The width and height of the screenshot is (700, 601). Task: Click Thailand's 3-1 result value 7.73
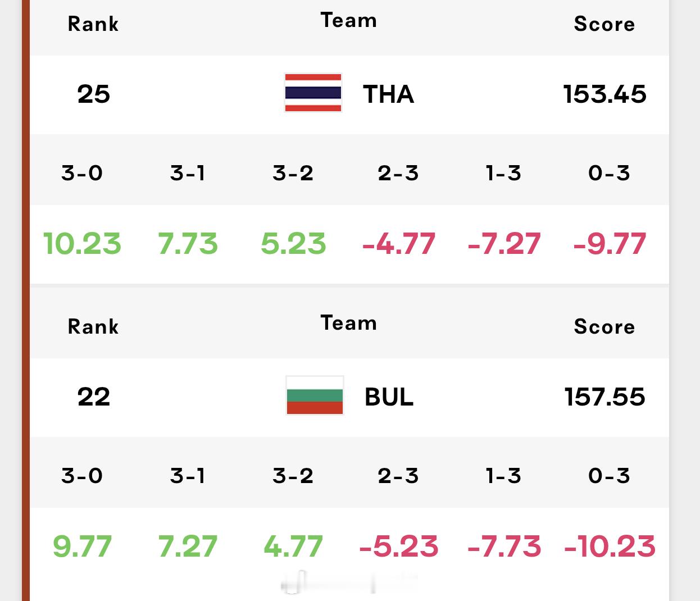coord(188,244)
